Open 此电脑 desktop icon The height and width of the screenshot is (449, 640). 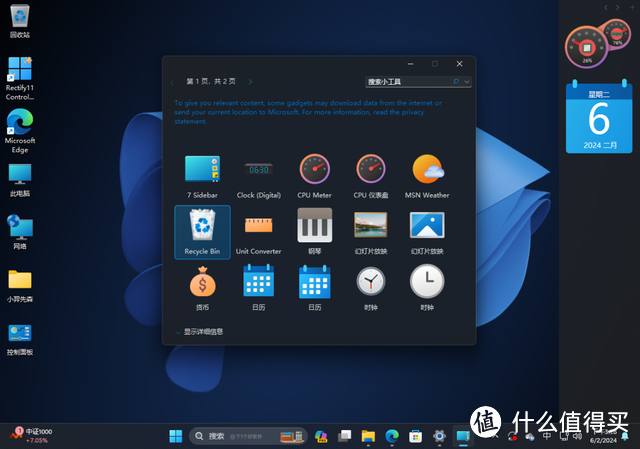(20, 180)
